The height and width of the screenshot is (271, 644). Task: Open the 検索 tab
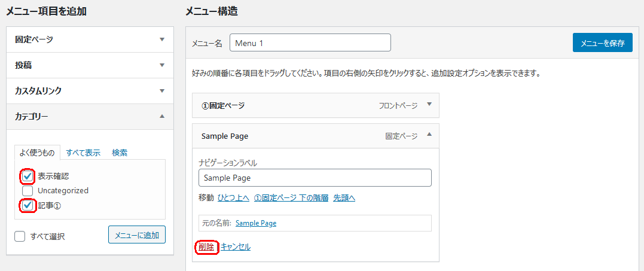[120, 153]
